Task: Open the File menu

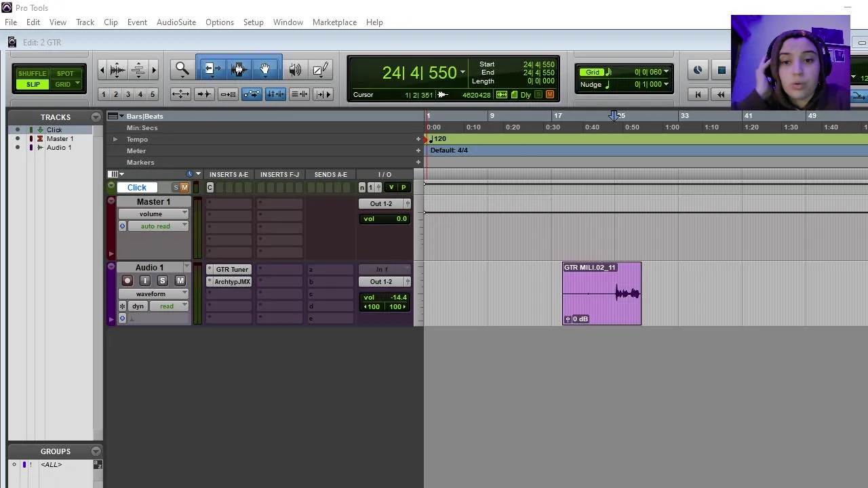Action: 11,22
